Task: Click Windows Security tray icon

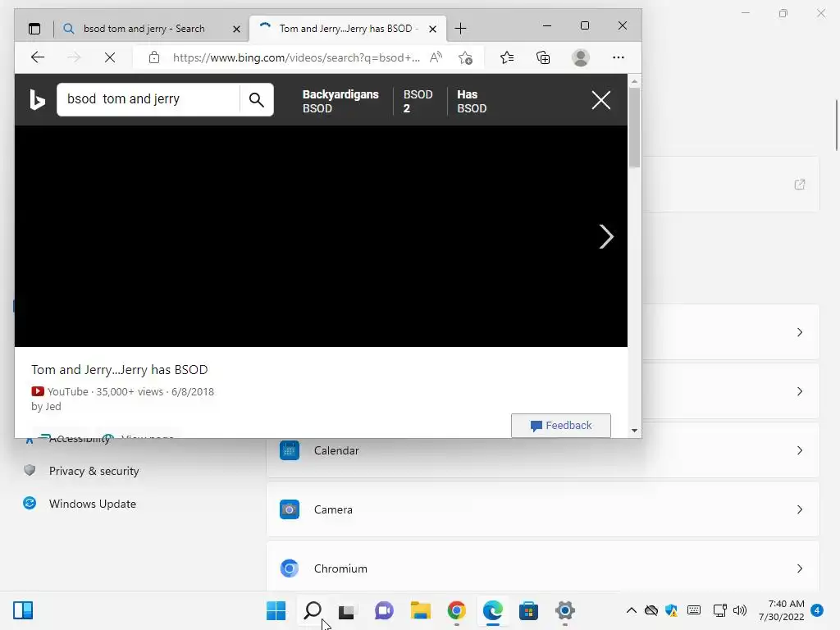Action: pyautogui.click(x=671, y=610)
